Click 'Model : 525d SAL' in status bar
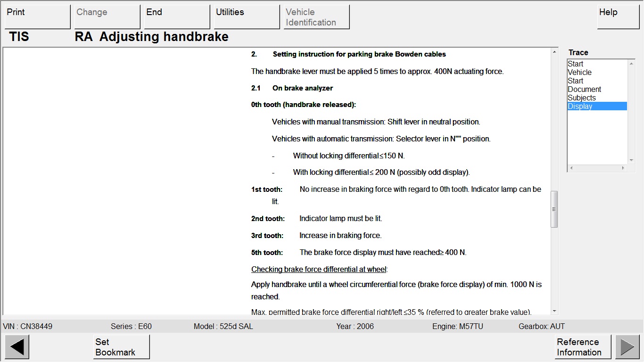Viewport: 644px width, 362px height. 223,326
